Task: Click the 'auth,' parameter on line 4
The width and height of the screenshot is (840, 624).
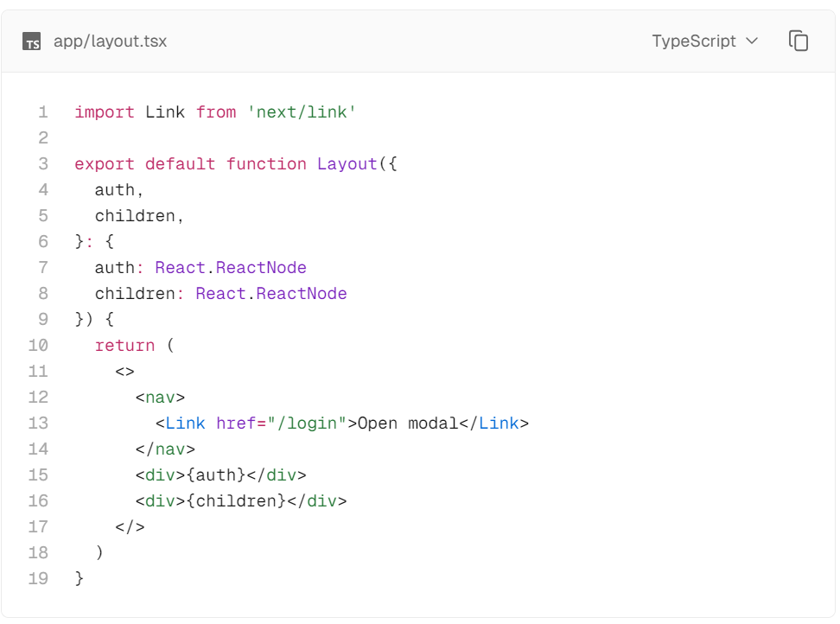Action: (x=119, y=190)
